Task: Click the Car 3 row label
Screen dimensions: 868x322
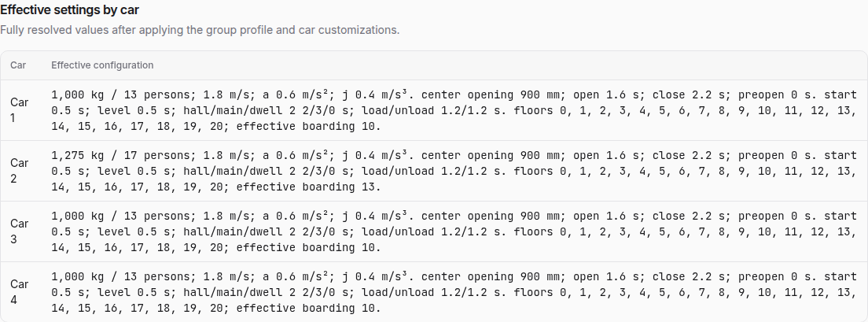Action: point(20,231)
